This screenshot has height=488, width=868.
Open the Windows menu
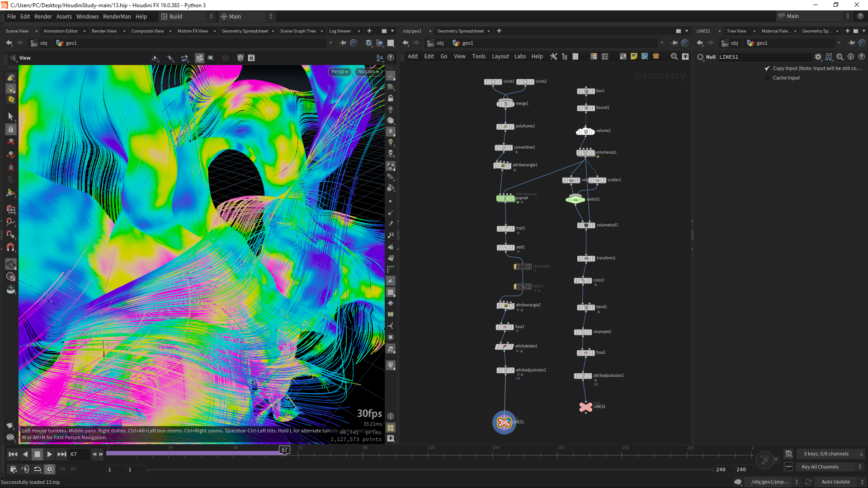[87, 16]
